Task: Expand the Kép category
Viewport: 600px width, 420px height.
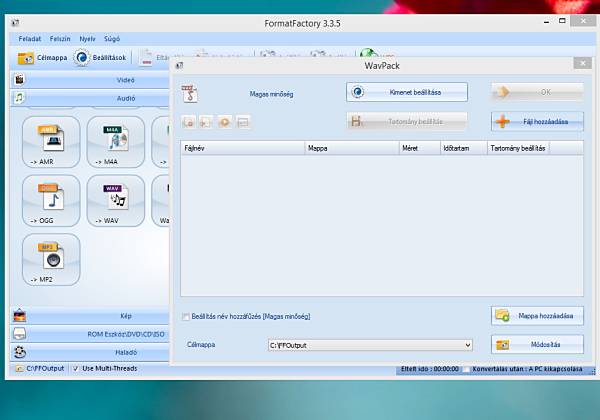Action: 90,316
